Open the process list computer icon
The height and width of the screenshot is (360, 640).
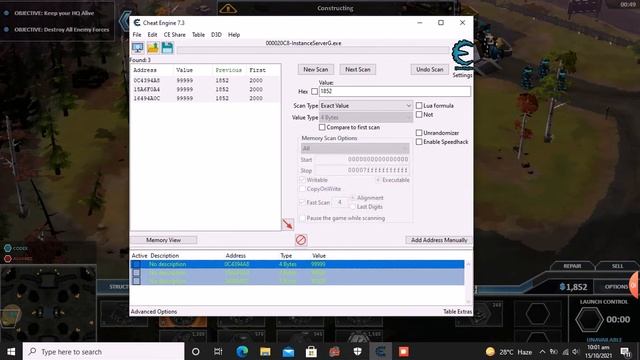(138, 48)
